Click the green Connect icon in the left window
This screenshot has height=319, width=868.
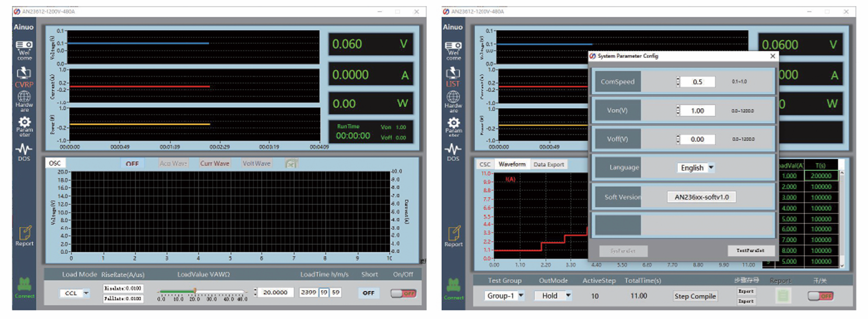pos(24,287)
